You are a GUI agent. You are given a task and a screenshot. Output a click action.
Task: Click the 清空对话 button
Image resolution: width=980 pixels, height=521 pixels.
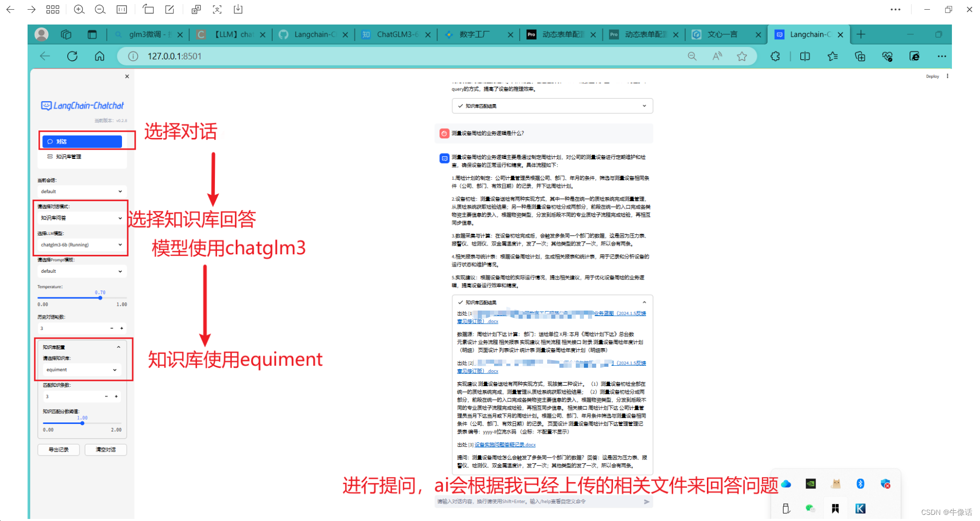(106, 449)
